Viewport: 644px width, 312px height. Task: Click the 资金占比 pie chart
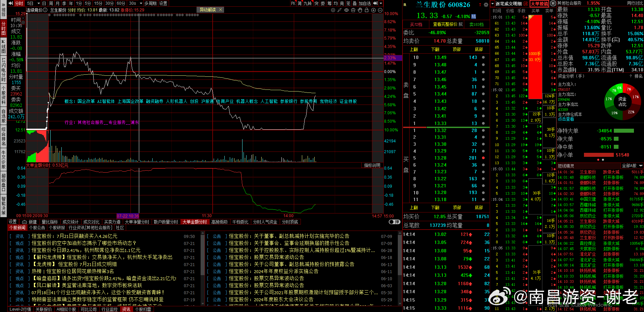click(622, 102)
